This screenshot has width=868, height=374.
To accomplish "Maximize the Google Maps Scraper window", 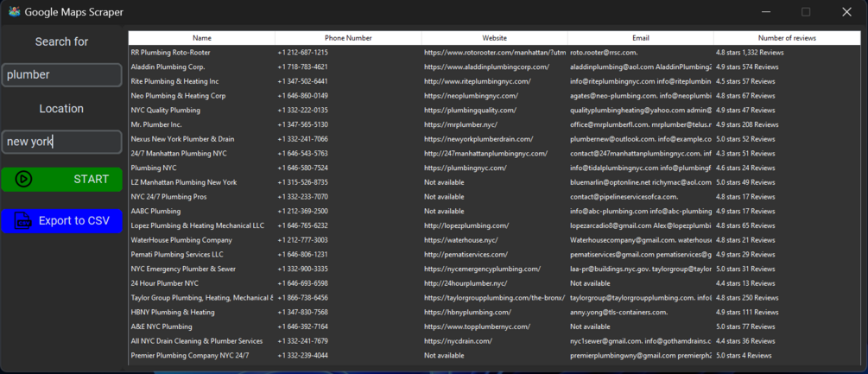I will point(806,11).
